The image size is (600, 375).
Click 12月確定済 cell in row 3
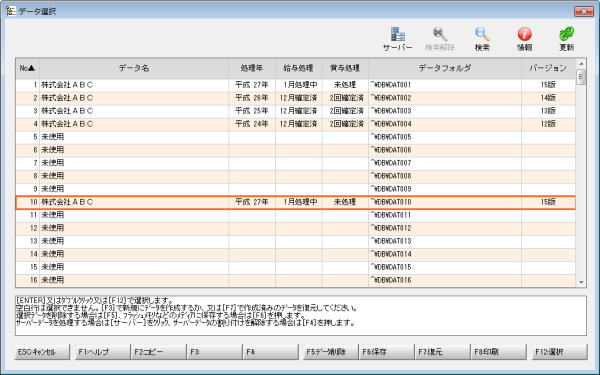coord(298,111)
